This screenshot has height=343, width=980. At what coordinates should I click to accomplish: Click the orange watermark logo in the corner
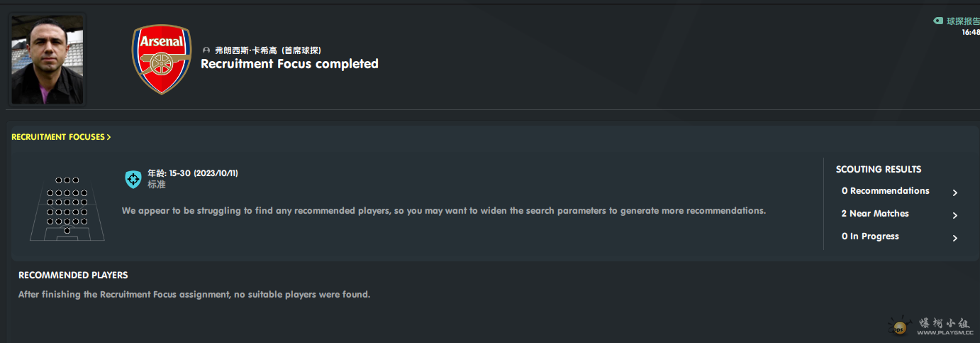pyautogui.click(x=899, y=327)
